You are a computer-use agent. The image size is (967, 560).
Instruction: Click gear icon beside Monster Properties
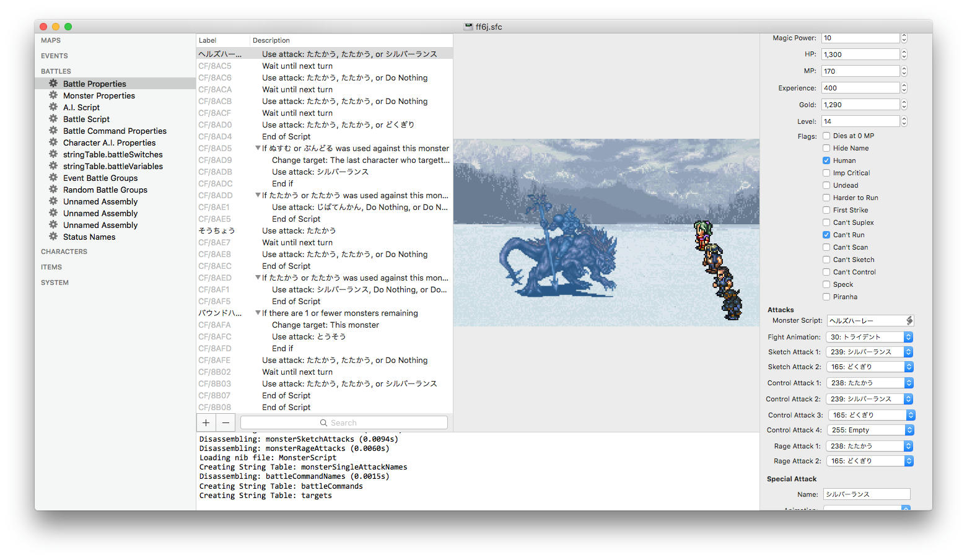(53, 95)
